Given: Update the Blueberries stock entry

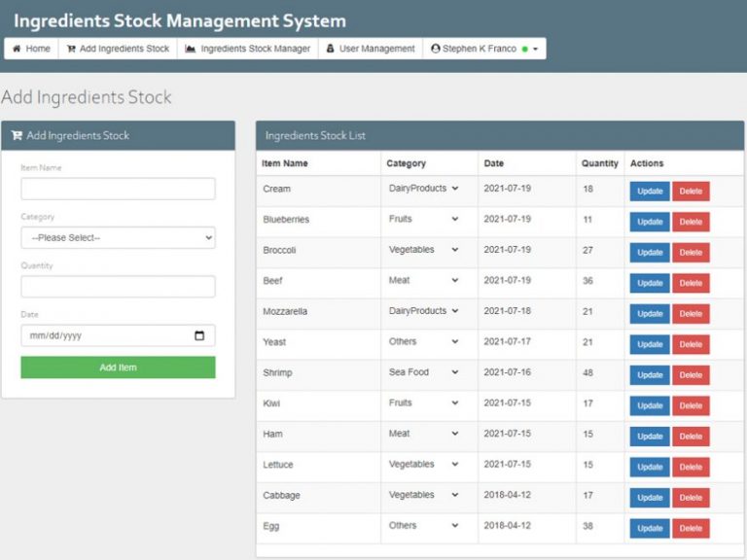Looking at the screenshot, I should click(649, 222).
